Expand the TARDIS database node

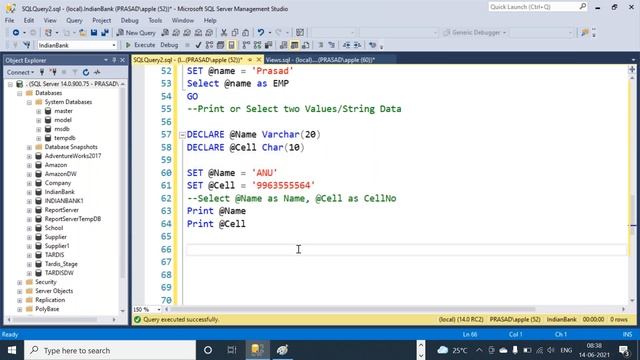pos(29,255)
